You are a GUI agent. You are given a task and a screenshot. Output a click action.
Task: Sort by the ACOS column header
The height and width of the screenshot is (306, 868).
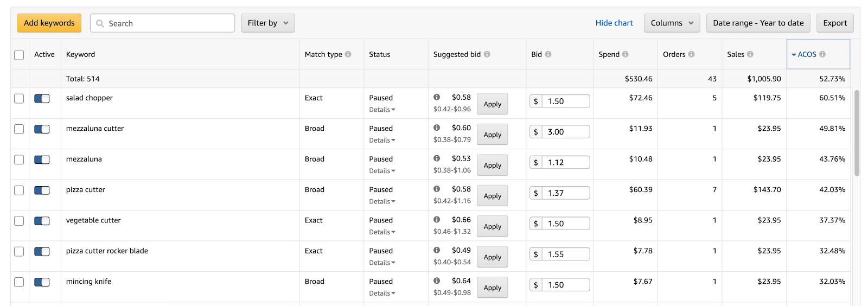[806, 54]
